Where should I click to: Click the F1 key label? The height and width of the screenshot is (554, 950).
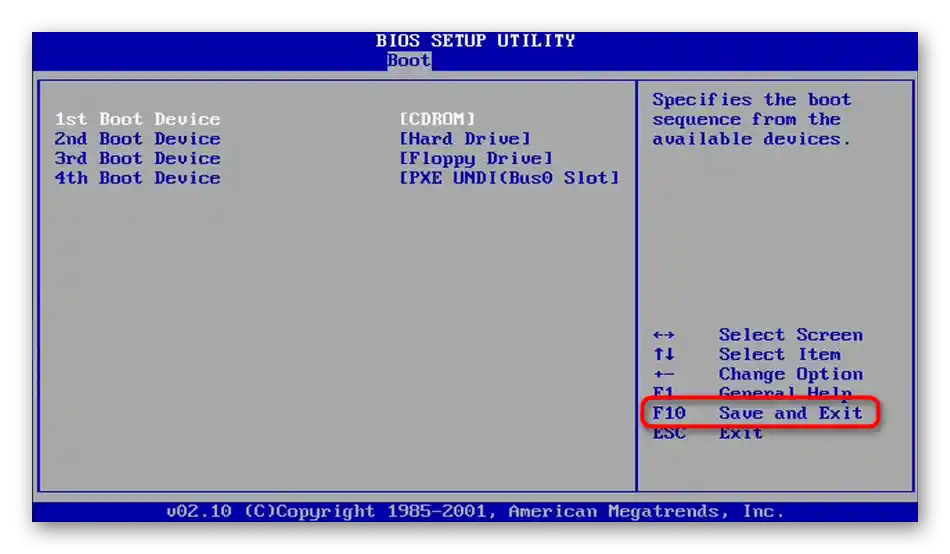(663, 392)
